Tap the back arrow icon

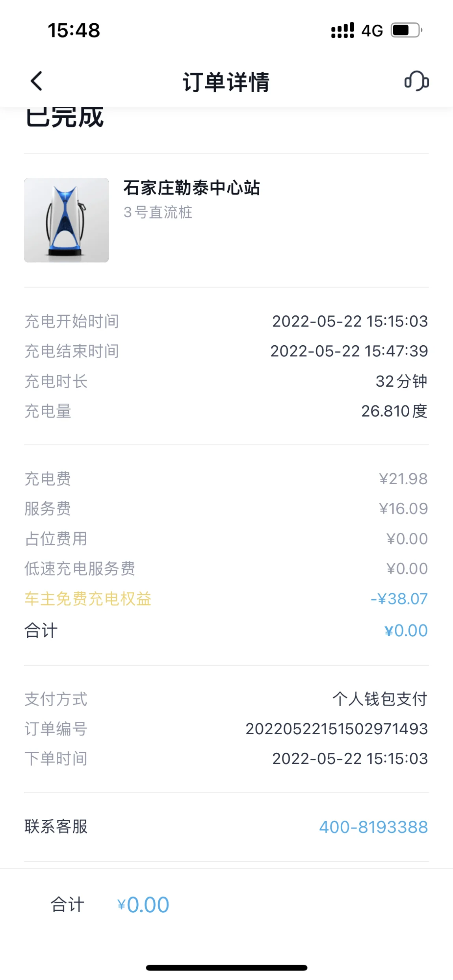click(36, 81)
